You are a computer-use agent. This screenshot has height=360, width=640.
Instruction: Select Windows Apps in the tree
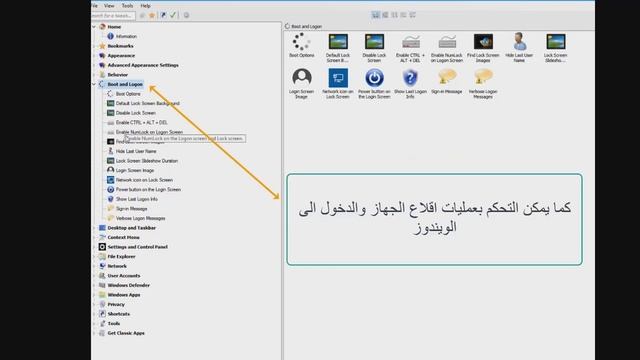coord(124,295)
